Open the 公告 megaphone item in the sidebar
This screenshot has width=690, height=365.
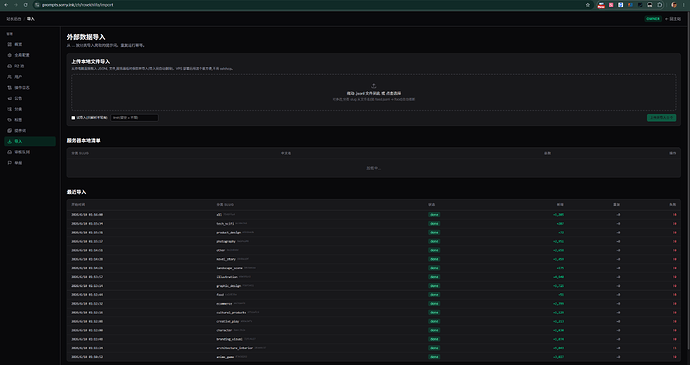coord(29,98)
